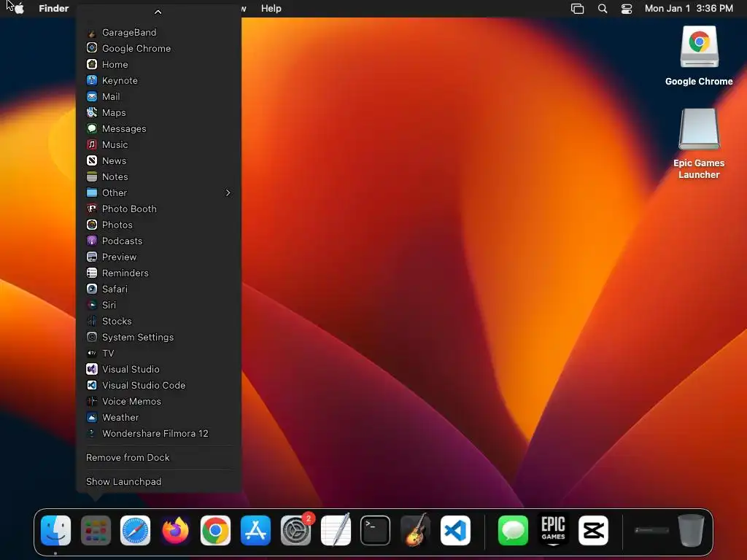Screen dimensions: 747x560
Task: Choose Reminders in the app list
Action: (158, 273)
